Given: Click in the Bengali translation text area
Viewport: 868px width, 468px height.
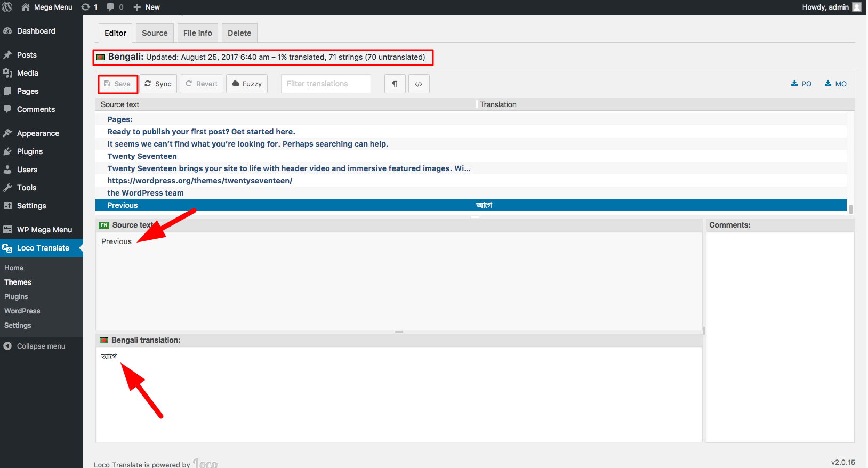Looking at the screenshot, I should [399, 394].
